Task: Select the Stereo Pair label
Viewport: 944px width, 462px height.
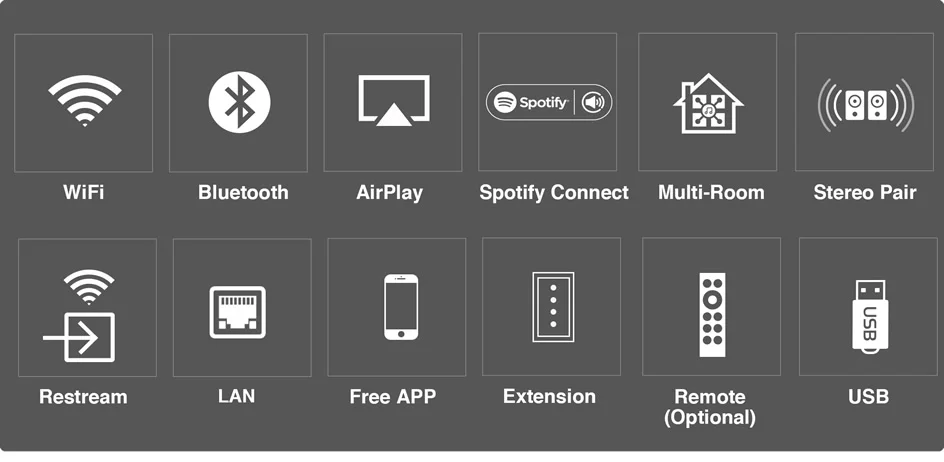Action: tap(865, 193)
